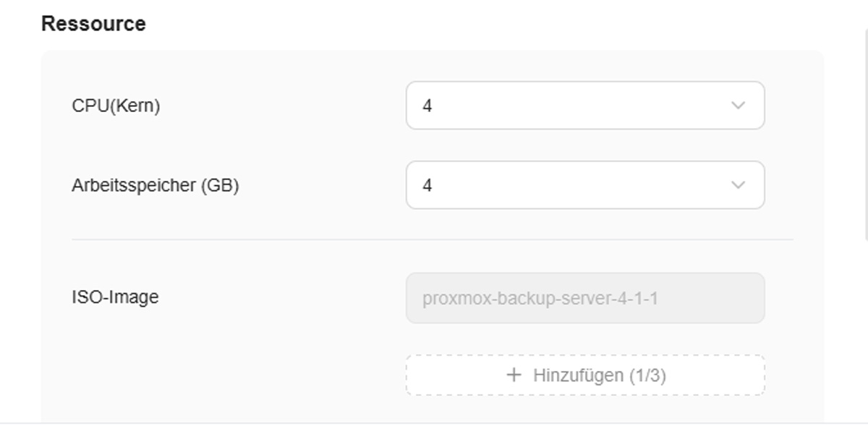Click the ISO-Image label

(x=115, y=297)
